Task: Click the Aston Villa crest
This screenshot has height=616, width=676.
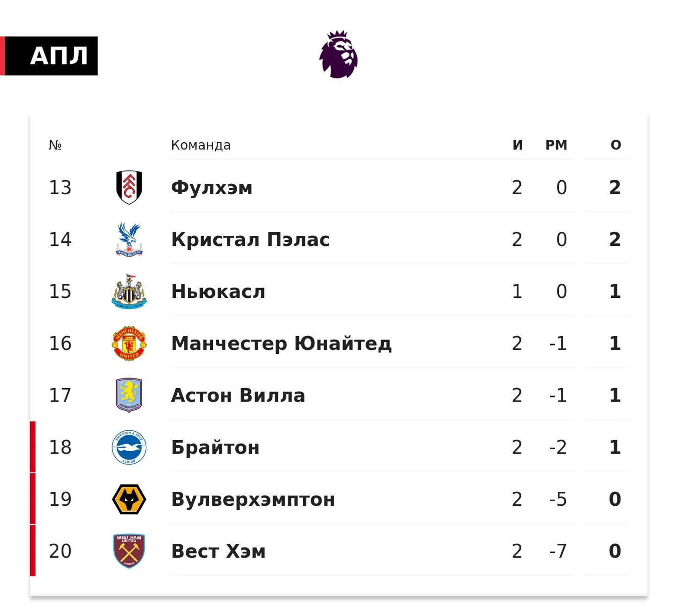Action: pos(129,395)
